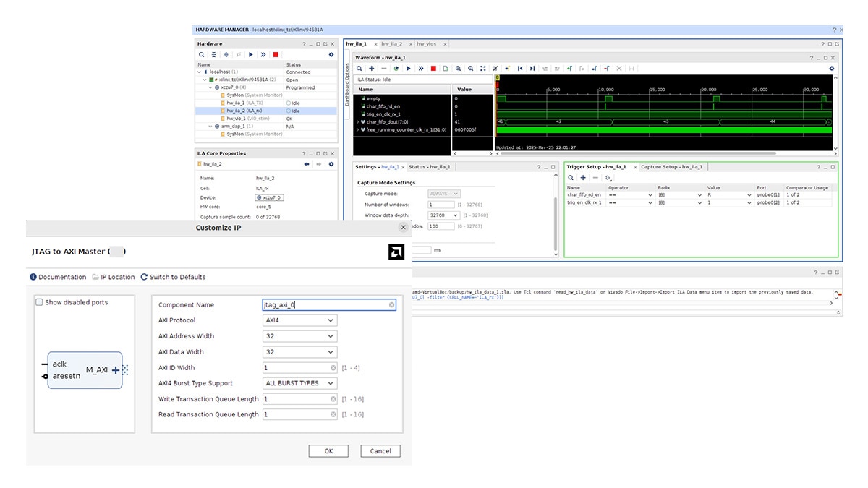Enable Show disabled ports checkbox
Screen dimensions: 868x488
coord(40,302)
